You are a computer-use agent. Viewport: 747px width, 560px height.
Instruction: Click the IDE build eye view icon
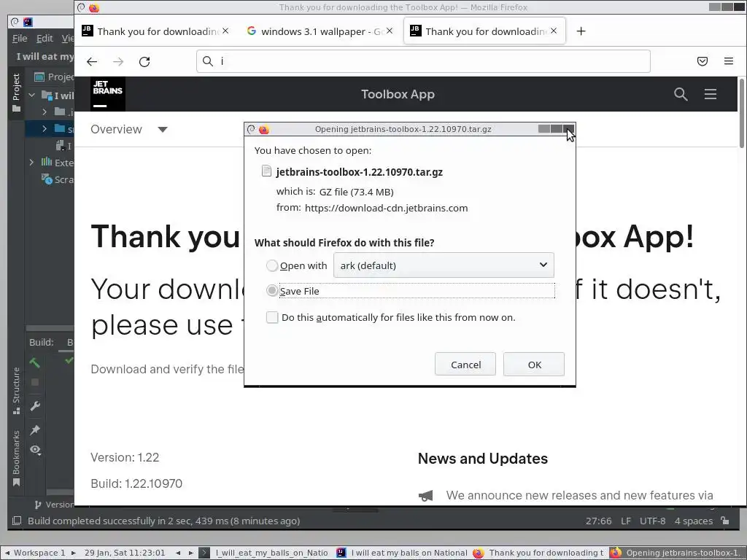(x=35, y=450)
